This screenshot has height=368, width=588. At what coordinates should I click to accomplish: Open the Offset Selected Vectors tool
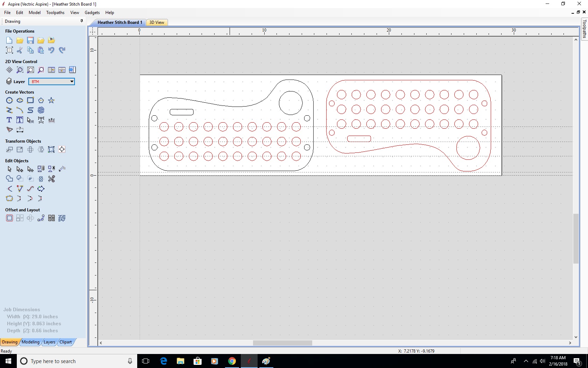click(x=9, y=218)
